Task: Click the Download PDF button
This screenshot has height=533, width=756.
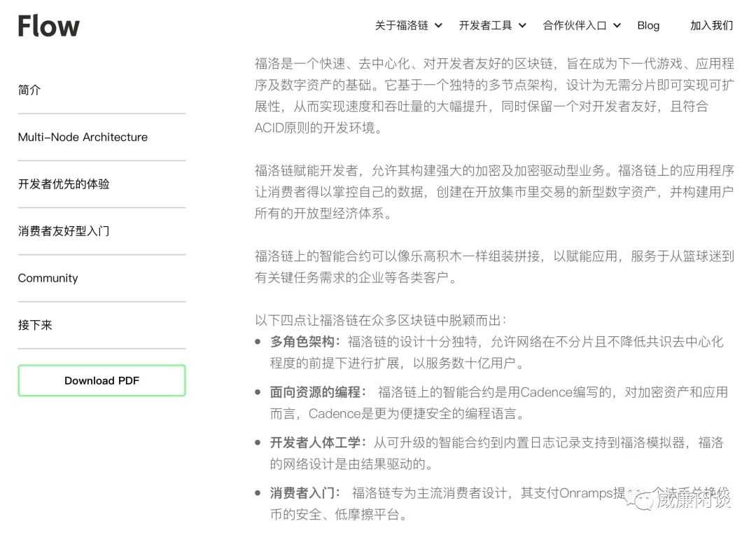Action: click(x=101, y=380)
